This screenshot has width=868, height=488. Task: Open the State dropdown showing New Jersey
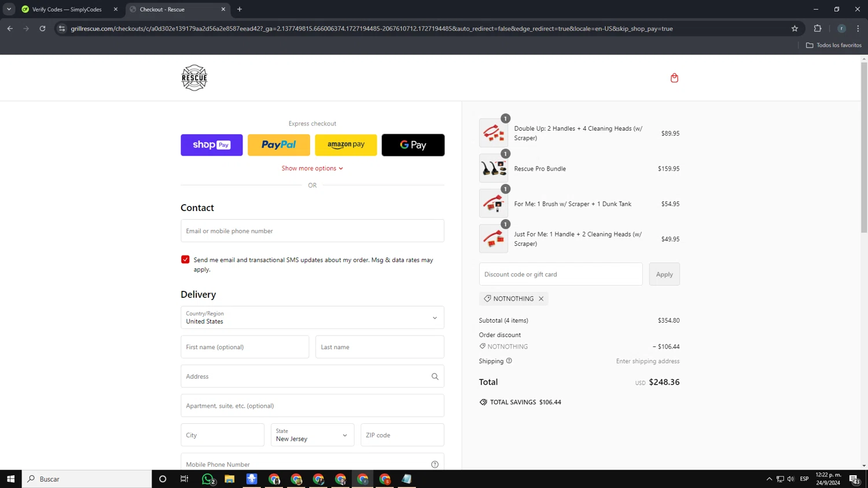[312, 435]
